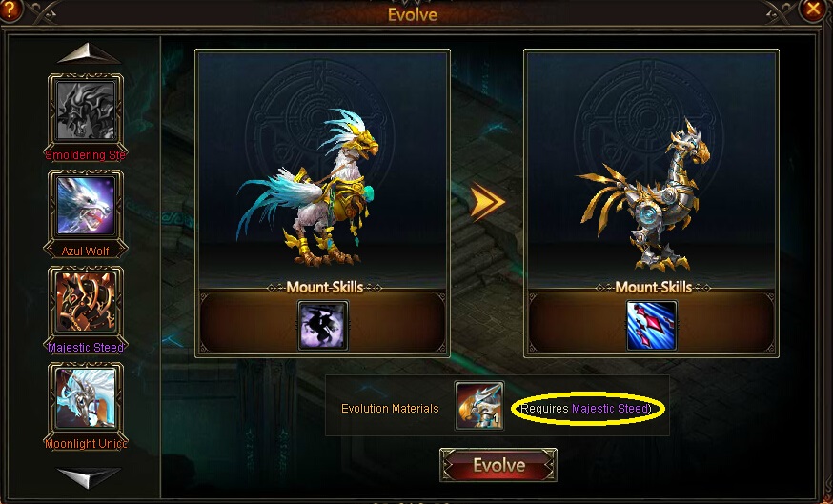Click the evolution material item icon
This screenshot has width=833, height=504.
tap(479, 406)
